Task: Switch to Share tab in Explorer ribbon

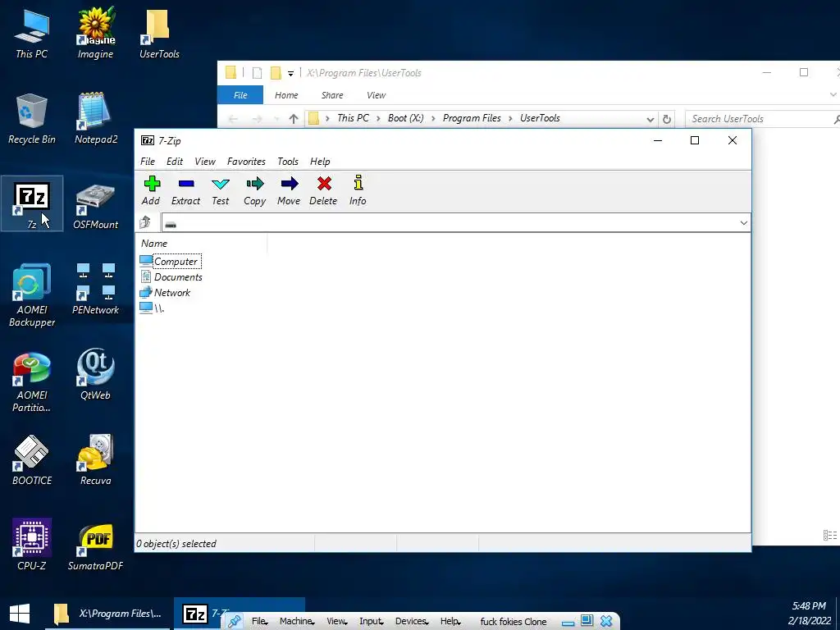Action: tap(332, 95)
